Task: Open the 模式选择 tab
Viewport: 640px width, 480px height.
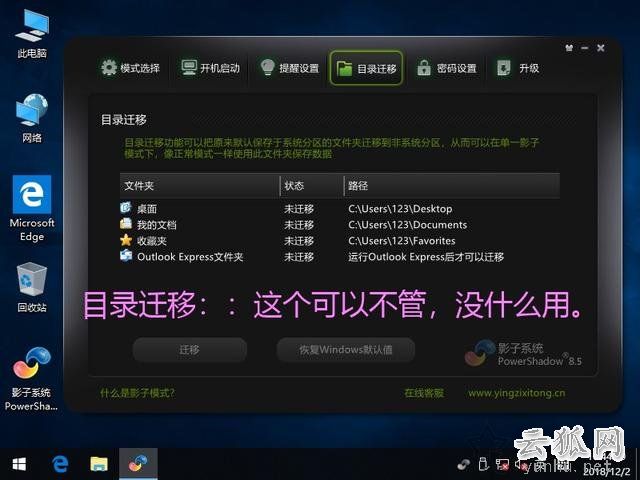Action: coord(130,68)
